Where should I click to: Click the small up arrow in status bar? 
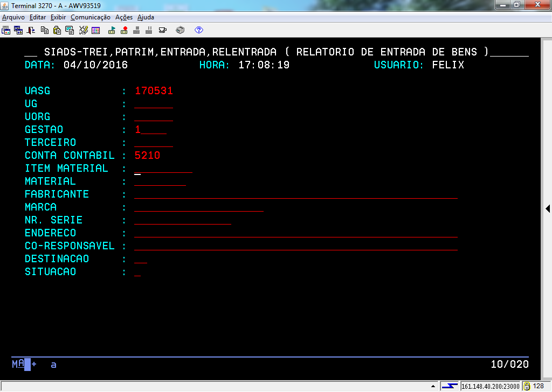[433, 386]
